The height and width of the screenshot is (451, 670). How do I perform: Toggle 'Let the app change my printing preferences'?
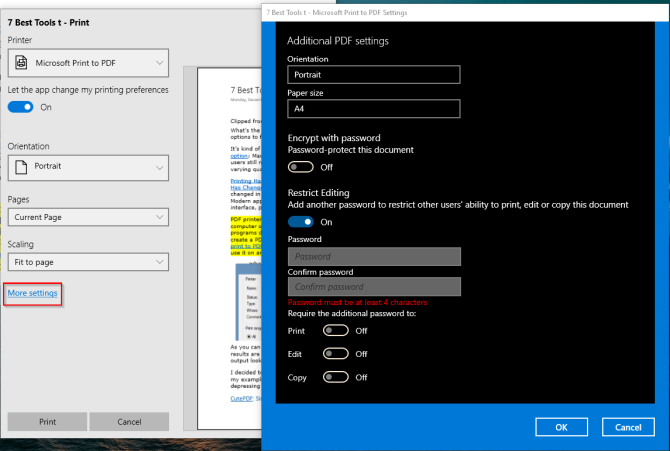pyautogui.click(x=20, y=107)
